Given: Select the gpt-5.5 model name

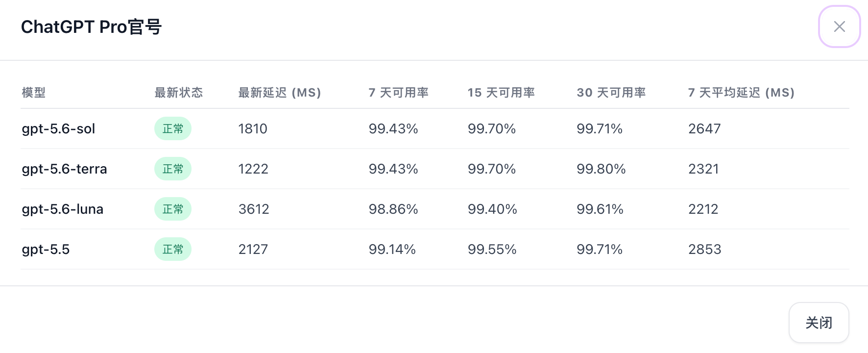Looking at the screenshot, I should coord(46,250).
